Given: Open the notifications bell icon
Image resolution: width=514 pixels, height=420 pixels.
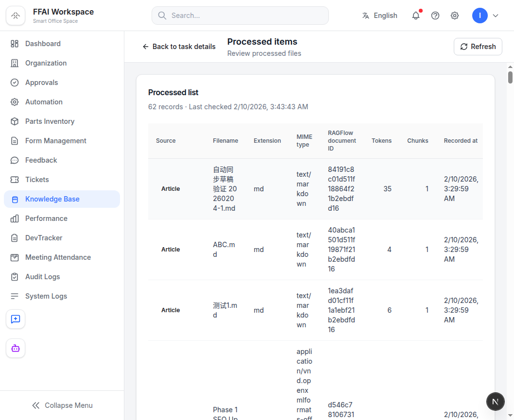Looking at the screenshot, I should tap(416, 16).
